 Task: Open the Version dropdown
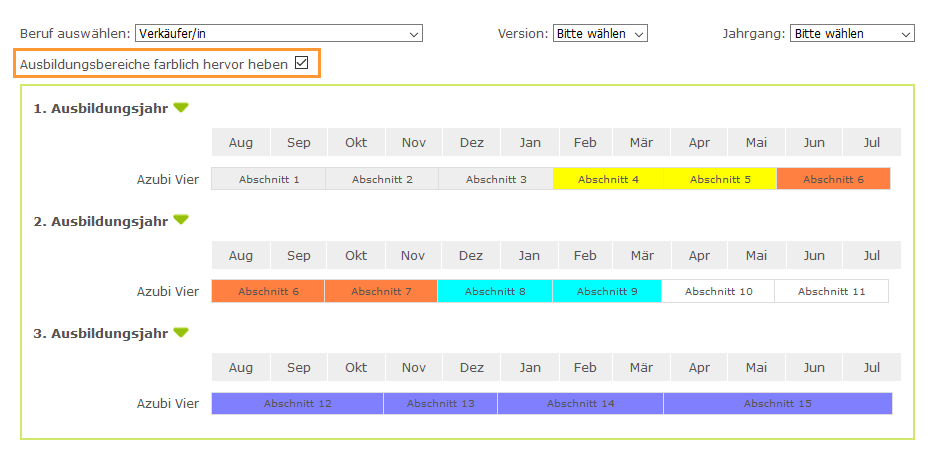pyautogui.click(x=600, y=34)
